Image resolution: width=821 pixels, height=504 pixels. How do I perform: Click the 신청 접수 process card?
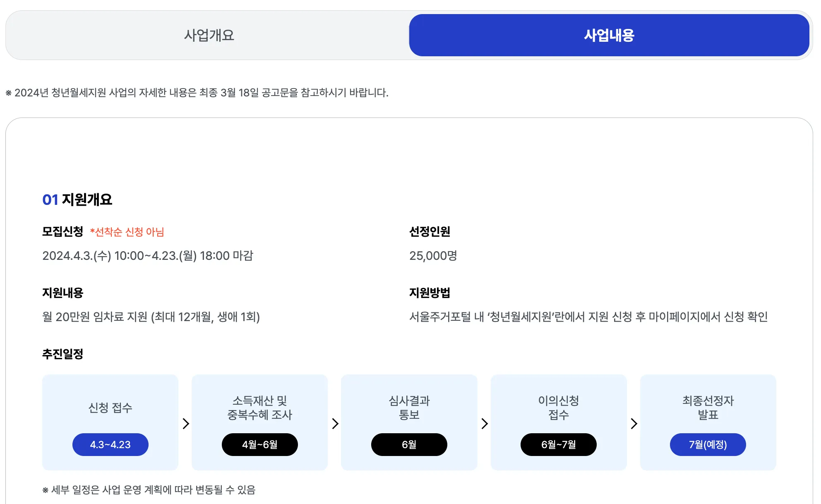pyautogui.click(x=110, y=422)
